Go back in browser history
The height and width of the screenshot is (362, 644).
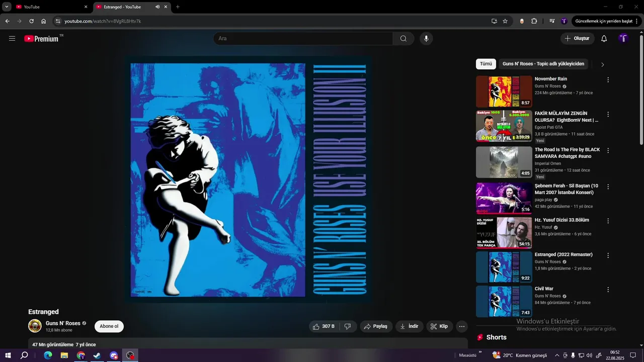pos(7,21)
